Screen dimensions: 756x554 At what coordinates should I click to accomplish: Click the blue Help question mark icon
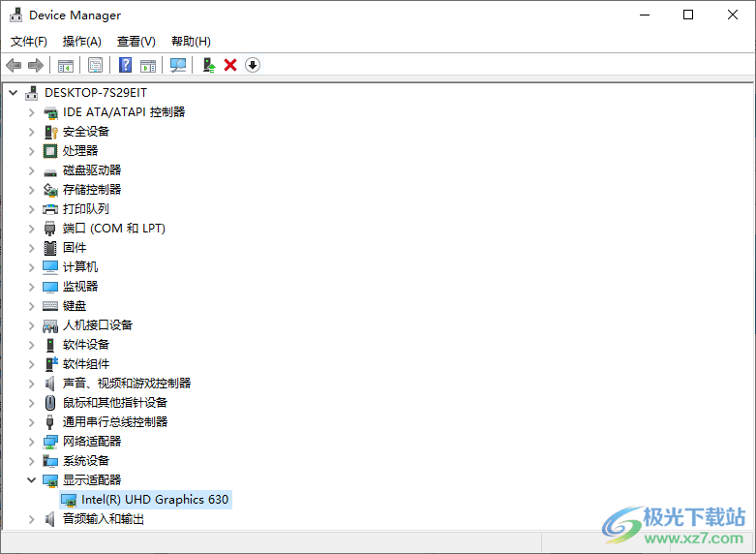coord(126,65)
